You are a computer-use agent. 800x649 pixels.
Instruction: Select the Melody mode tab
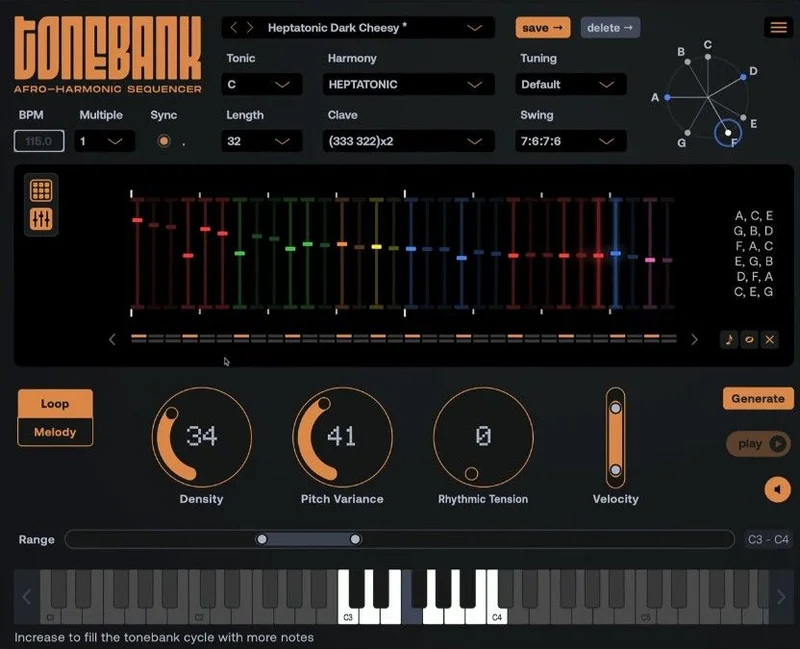point(55,432)
